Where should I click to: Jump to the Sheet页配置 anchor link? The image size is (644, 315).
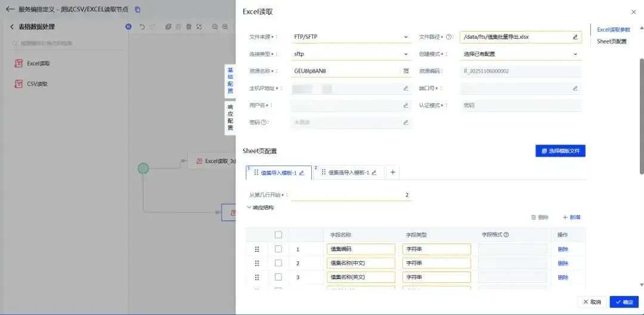tap(612, 42)
